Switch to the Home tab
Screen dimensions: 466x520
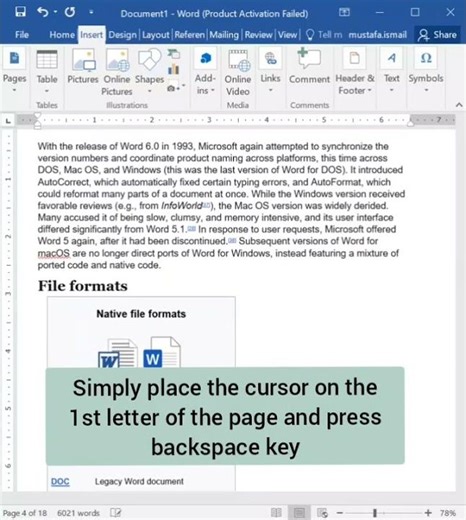pyautogui.click(x=62, y=35)
